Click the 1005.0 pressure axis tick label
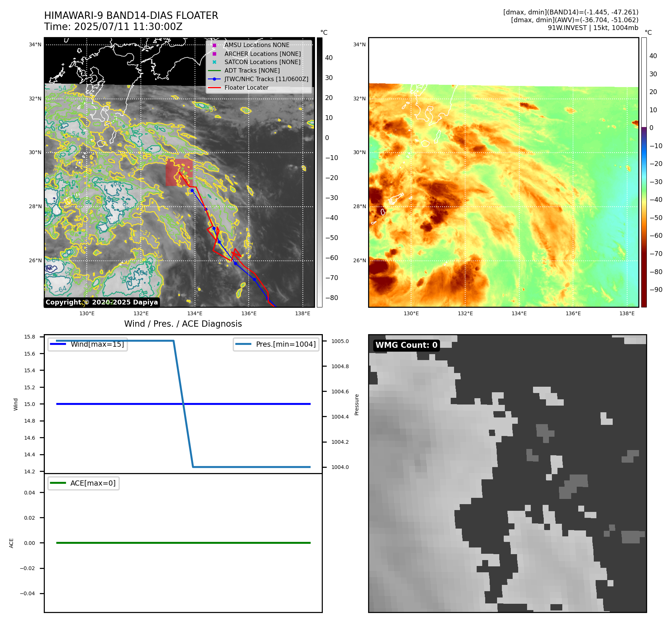This screenshot has height=626, width=672. pos(340,342)
